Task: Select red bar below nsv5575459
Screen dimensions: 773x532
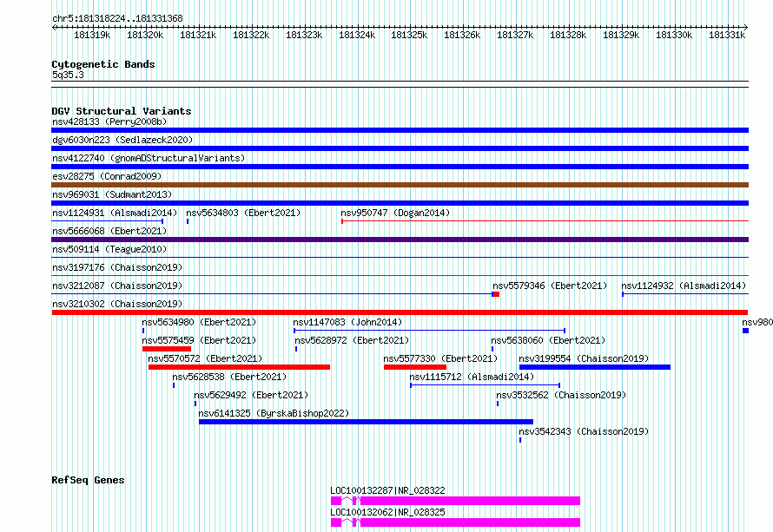Action: click(167, 349)
